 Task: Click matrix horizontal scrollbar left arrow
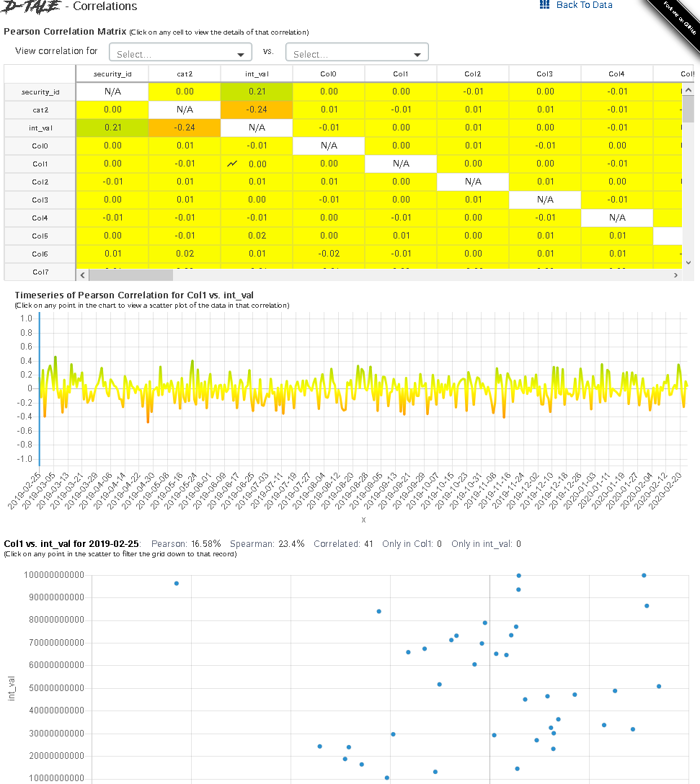click(x=83, y=275)
